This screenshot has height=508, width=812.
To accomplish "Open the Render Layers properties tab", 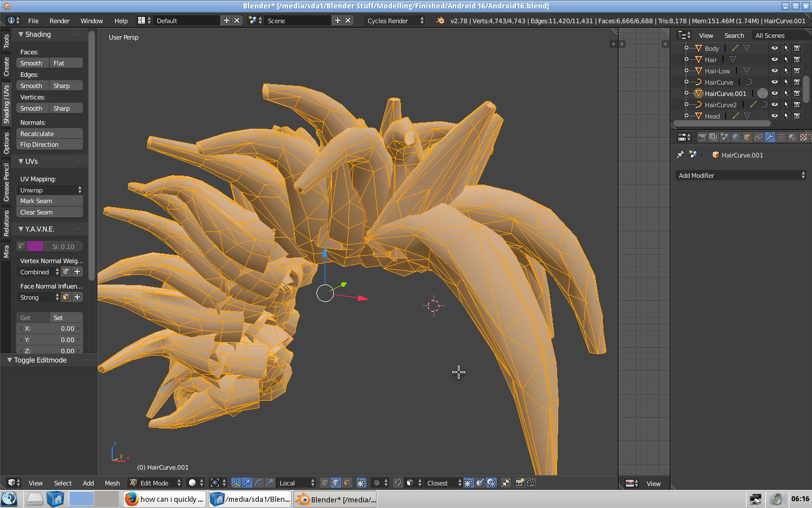I will [713, 137].
